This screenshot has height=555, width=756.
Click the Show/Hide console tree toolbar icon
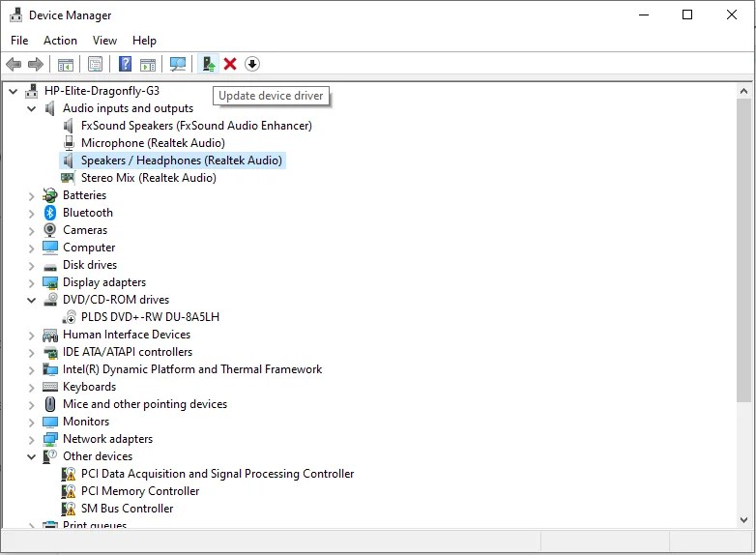(x=66, y=64)
